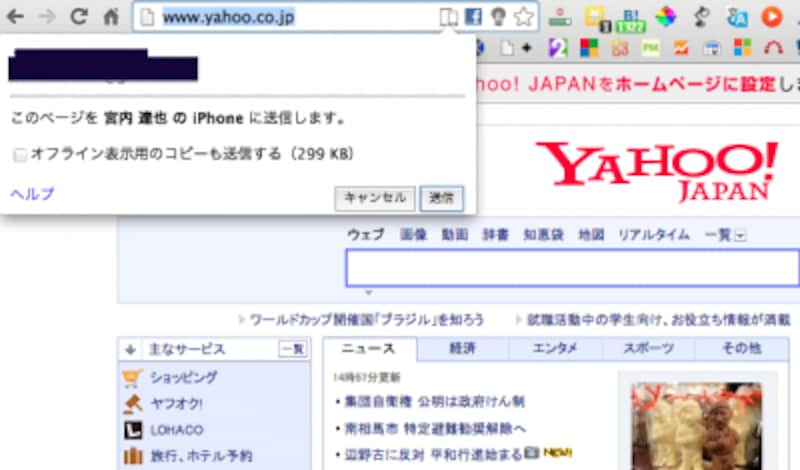
Task: Click the ホームページに設定 banner link
Action: pyautogui.click(x=696, y=84)
